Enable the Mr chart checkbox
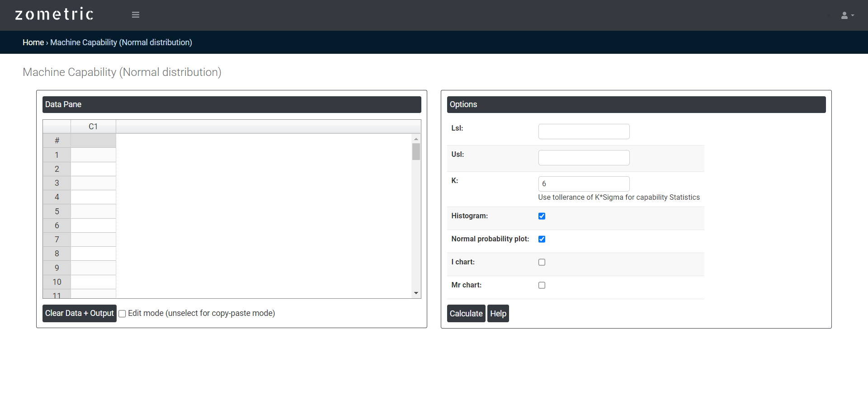 [542, 285]
